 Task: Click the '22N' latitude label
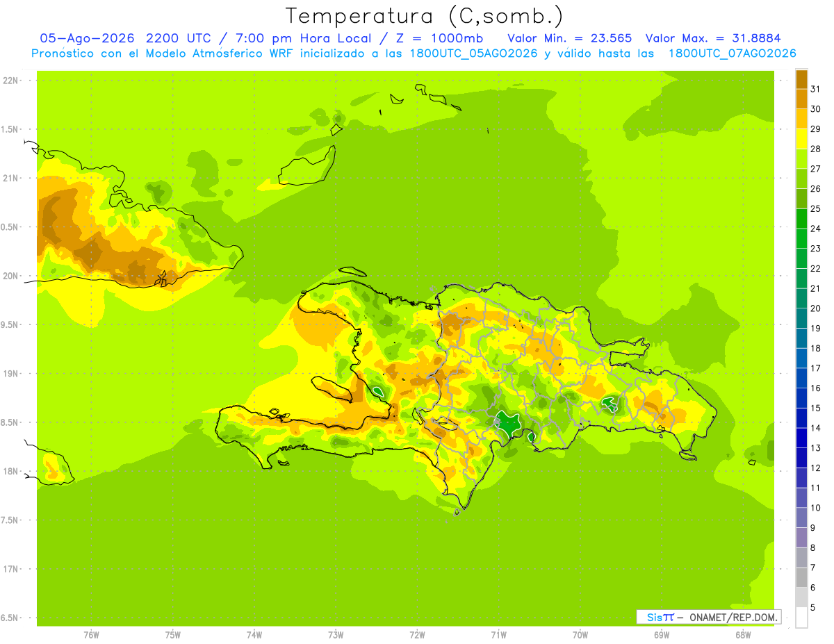pyautogui.click(x=11, y=81)
